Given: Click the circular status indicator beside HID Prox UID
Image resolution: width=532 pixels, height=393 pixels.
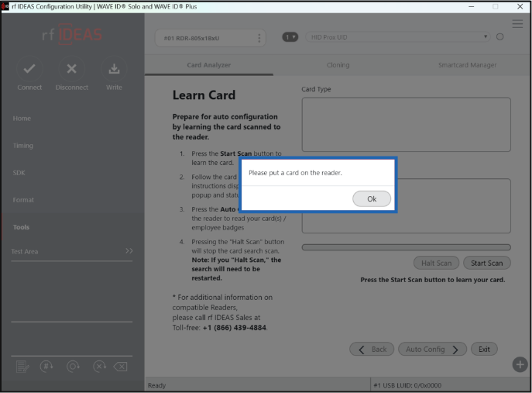Looking at the screenshot, I should [499, 37].
